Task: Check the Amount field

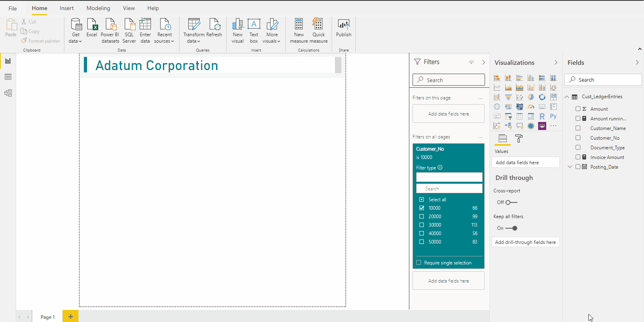Action: tap(578, 109)
